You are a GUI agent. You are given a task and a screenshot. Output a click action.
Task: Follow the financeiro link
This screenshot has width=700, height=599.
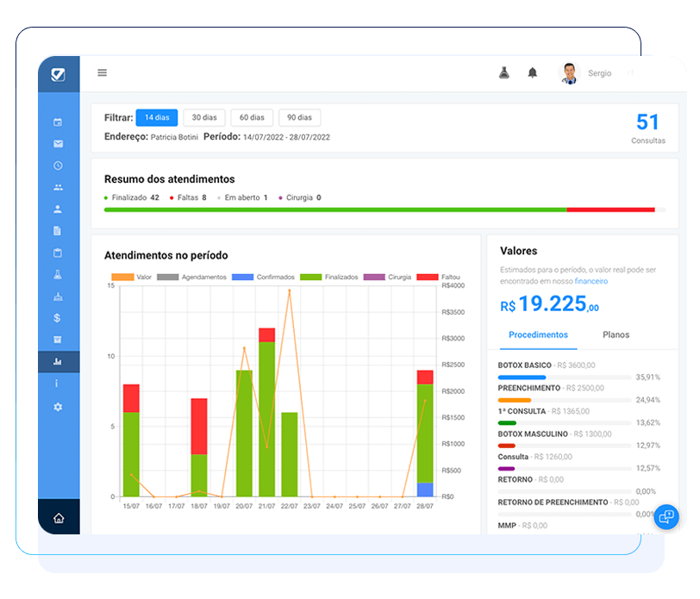pyautogui.click(x=591, y=281)
